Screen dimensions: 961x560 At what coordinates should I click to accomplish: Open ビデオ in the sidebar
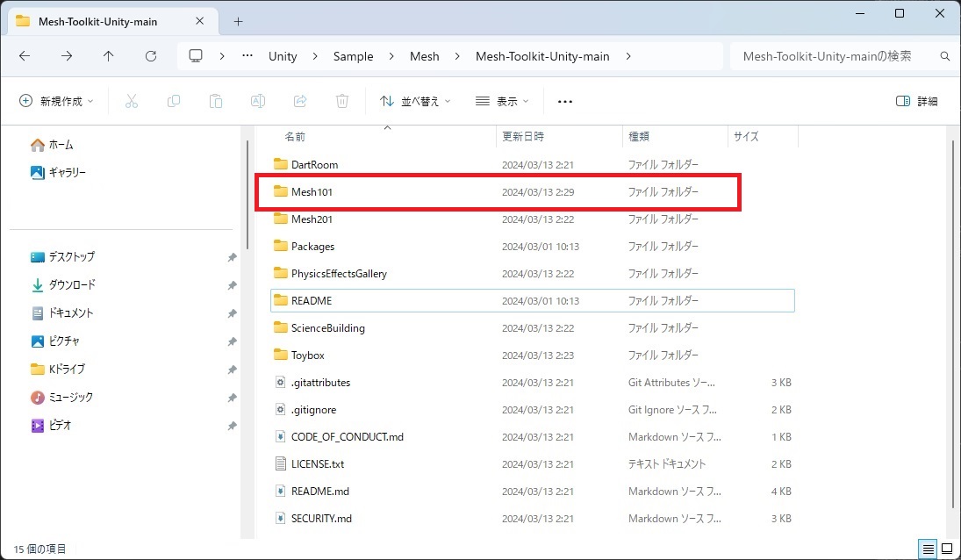click(51, 425)
